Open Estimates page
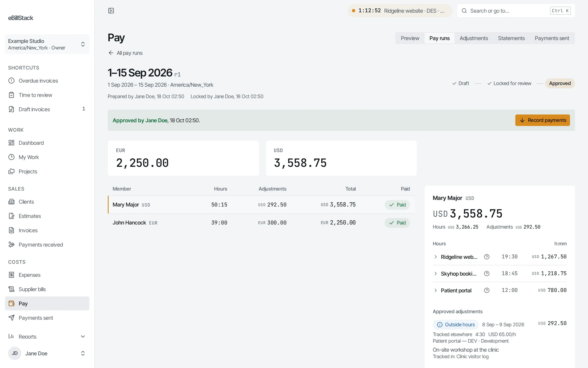Screen dimensions: 588x368 tap(47, 216)
